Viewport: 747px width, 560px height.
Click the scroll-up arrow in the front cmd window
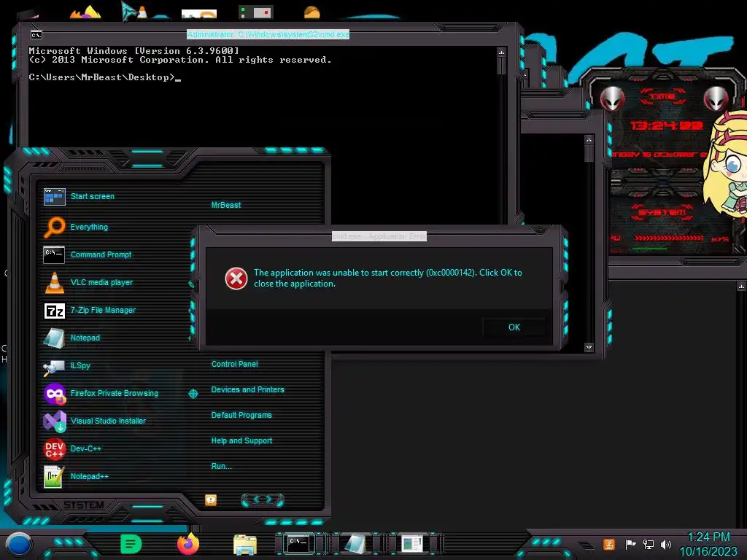(x=501, y=52)
